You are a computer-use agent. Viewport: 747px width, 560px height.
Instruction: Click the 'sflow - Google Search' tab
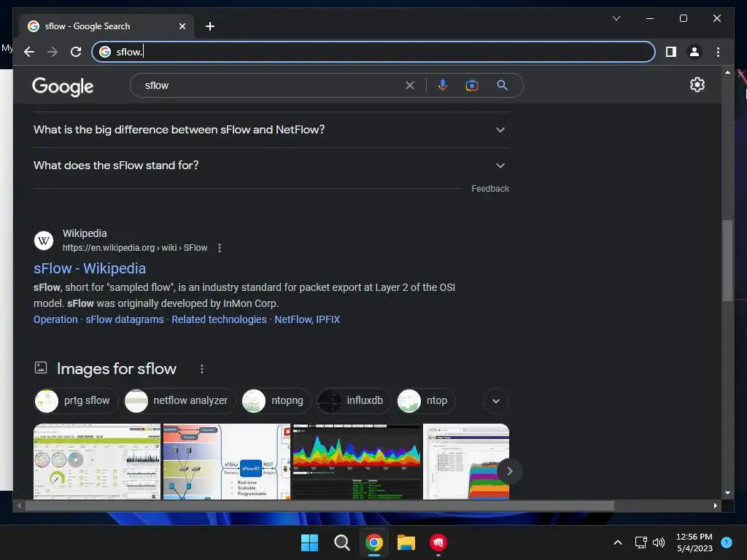[x=107, y=26]
